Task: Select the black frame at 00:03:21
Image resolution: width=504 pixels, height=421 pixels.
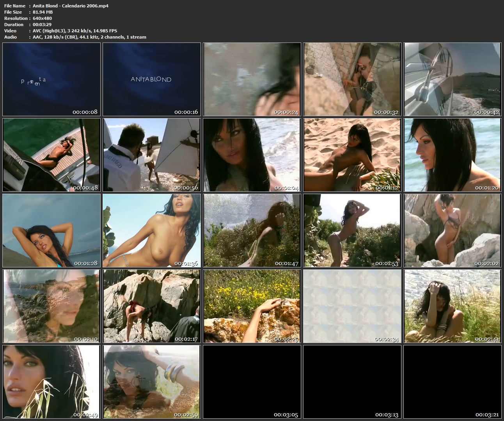Action: [453, 382]
